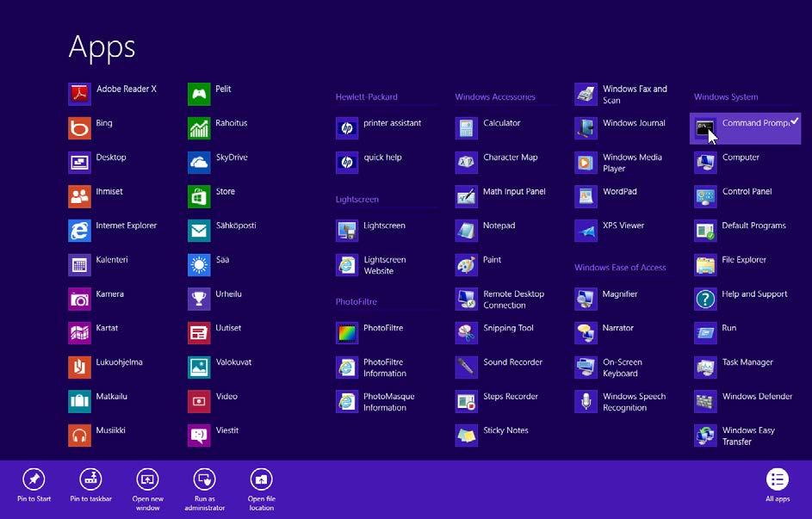
Task: Click the Windows Journal label
Action: (634, 123)
